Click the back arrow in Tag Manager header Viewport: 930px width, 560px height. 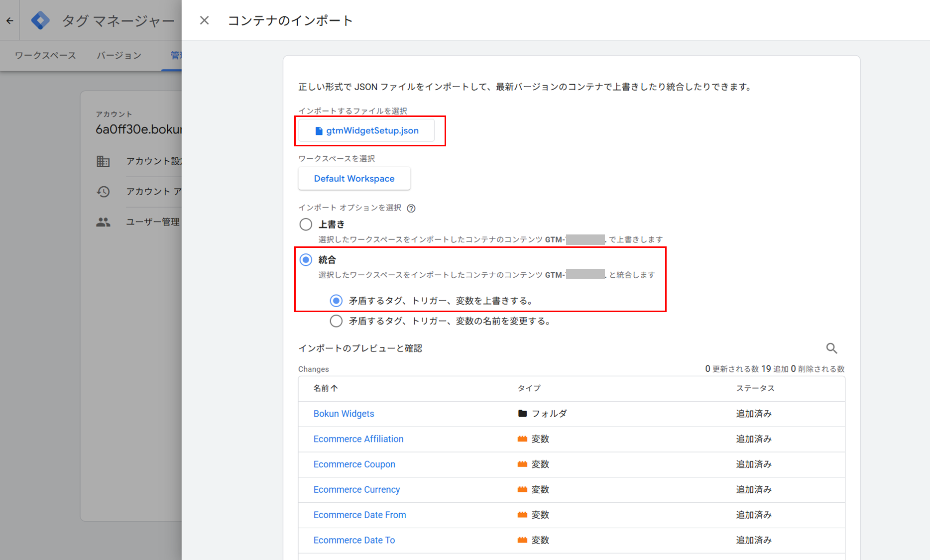10,20
